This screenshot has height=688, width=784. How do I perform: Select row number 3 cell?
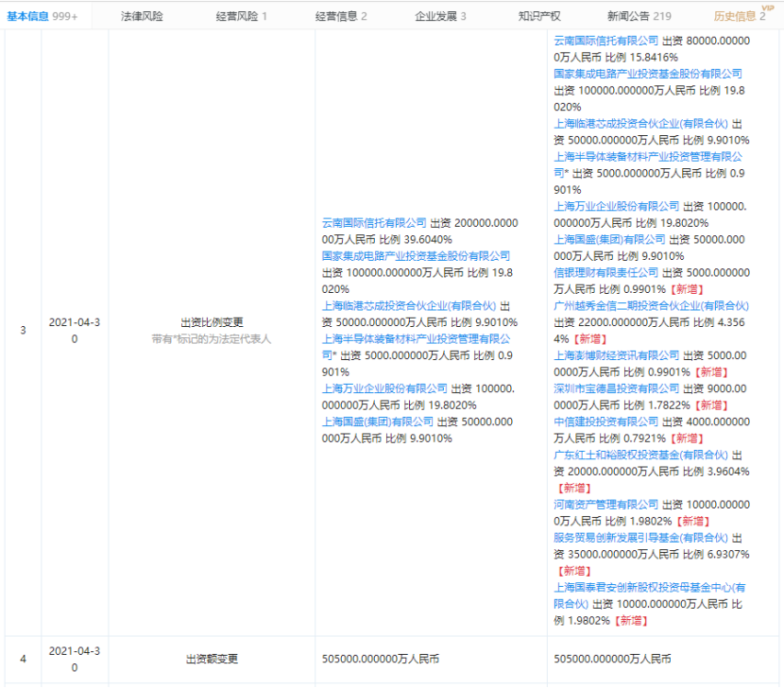[x=23, y=330]
